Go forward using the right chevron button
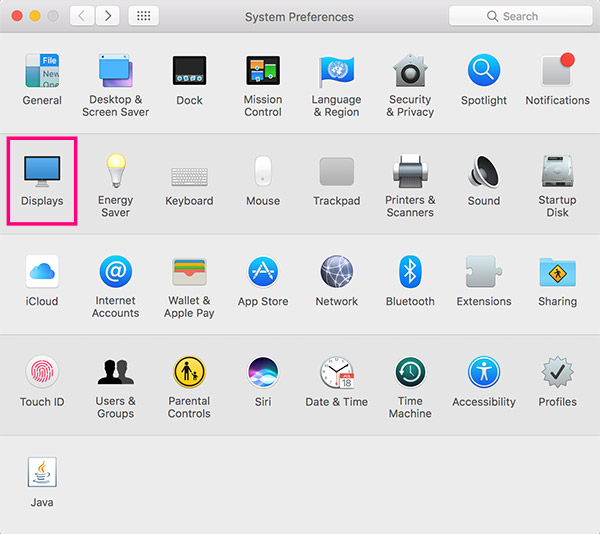600x534 pixels. pyautogui.click(x=108, y=16)
